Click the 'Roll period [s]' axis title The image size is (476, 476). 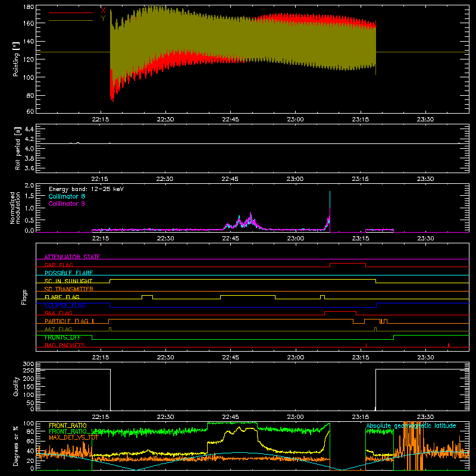[18, 148]
